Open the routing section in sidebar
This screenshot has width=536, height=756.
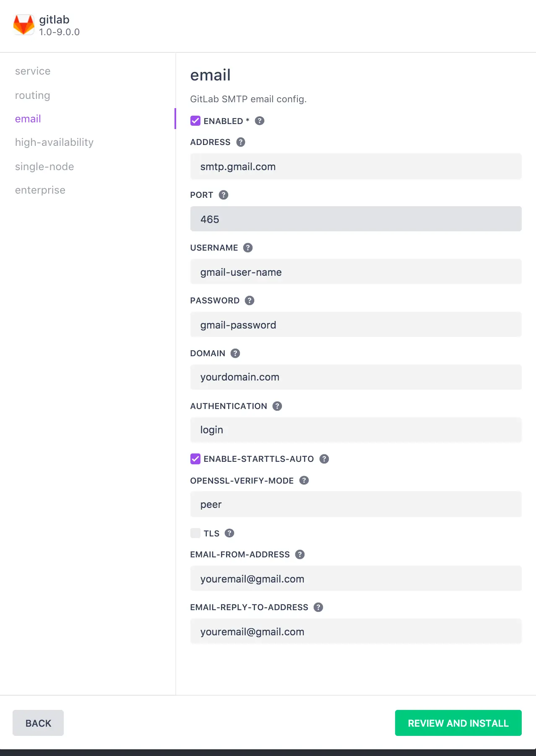coord(33,95)
